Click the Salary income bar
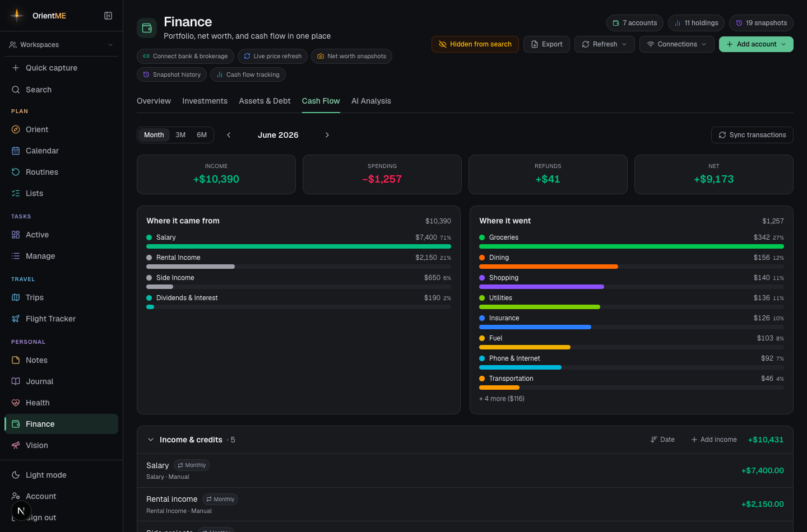This screenshot has width=807, height=532. point(299,246)
